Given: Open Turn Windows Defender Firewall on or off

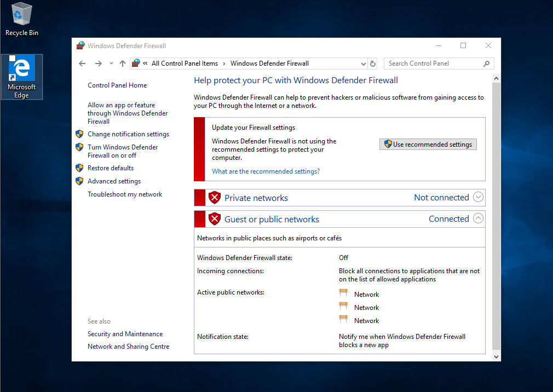Looking at the screenshot, I should (123, 151).
